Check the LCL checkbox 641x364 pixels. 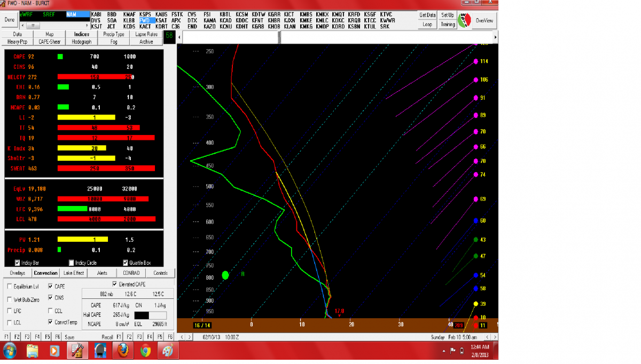[10, 322]
